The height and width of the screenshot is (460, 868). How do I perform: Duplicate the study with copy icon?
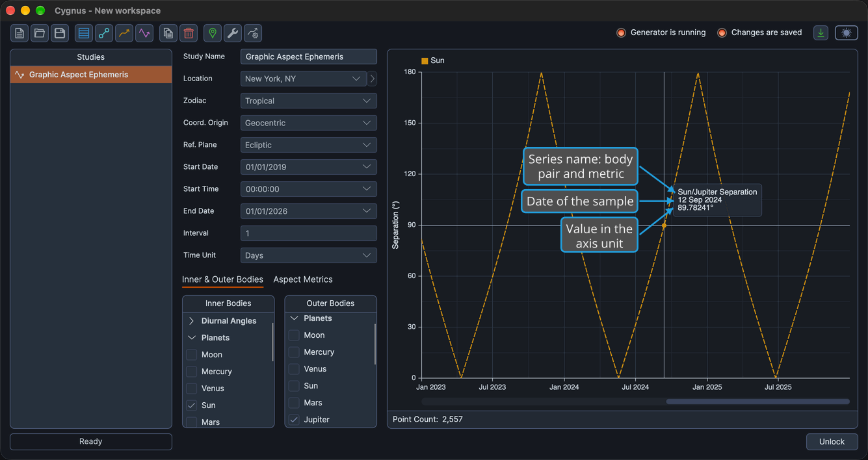click(168, 33)
